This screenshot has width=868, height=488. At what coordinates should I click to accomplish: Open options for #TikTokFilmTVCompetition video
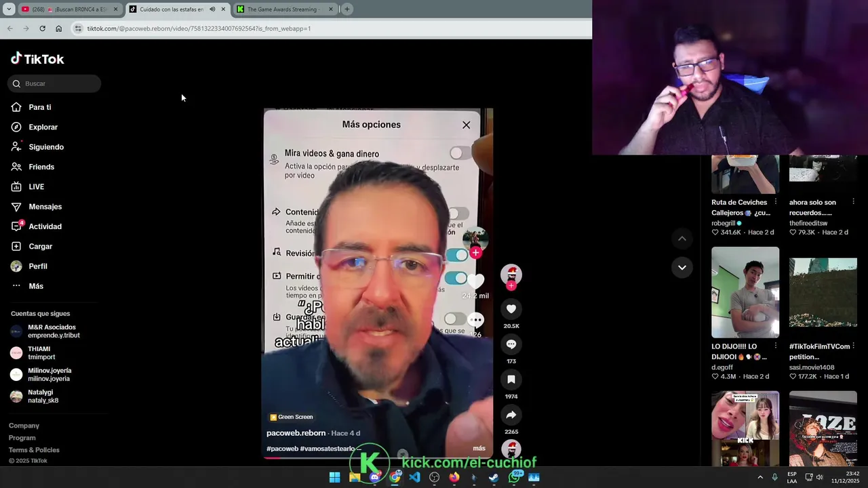(x=853, y=346)
